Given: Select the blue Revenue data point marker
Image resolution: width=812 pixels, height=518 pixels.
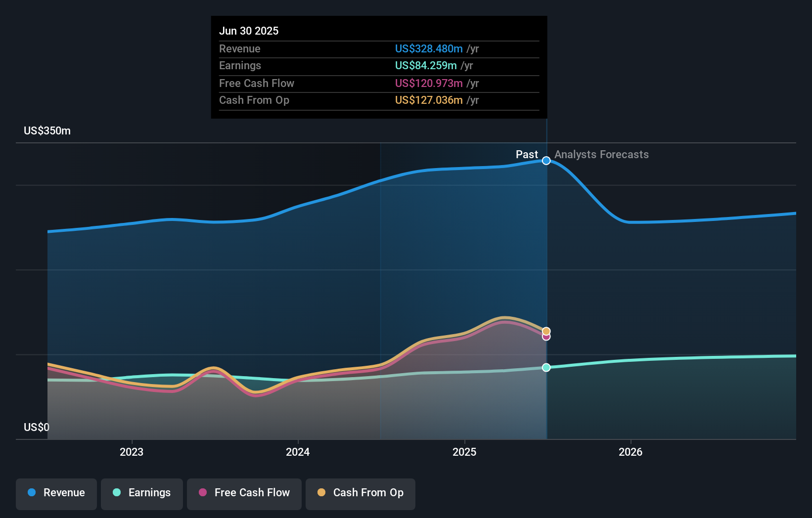Looking at the screenshot, I should tap(546, 160).
